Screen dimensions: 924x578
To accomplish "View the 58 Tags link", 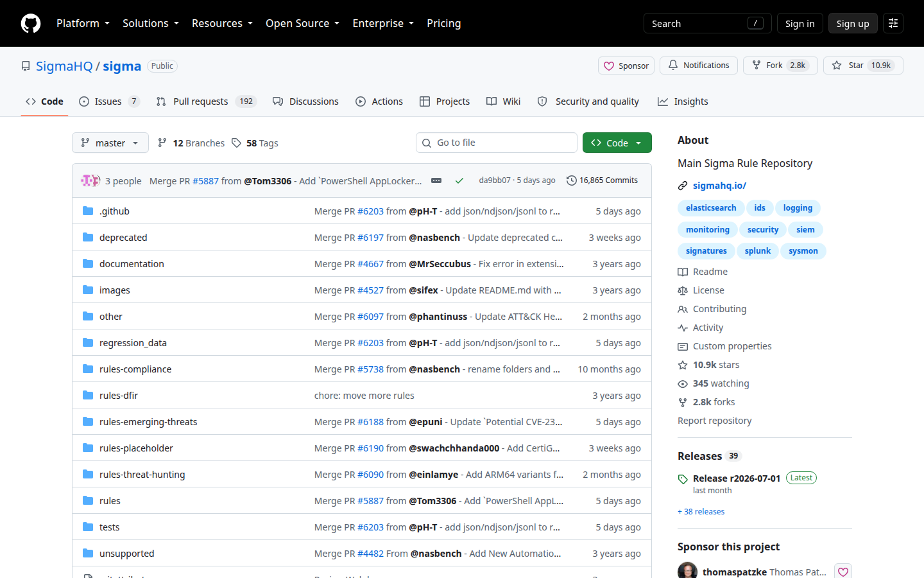I will click(255, 143).
